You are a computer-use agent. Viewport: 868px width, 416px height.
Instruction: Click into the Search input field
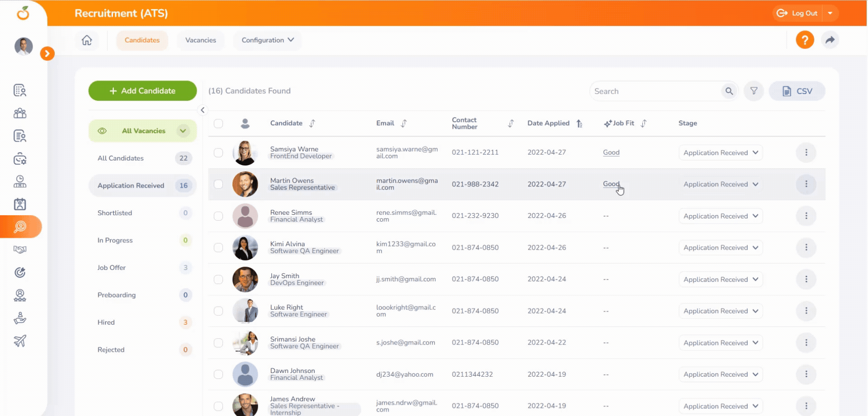pyautogui.click(x=656, y=91)
